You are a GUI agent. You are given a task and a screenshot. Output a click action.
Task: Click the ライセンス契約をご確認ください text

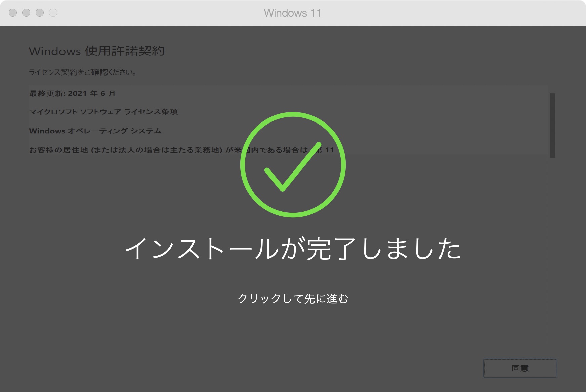click(83, 72)
